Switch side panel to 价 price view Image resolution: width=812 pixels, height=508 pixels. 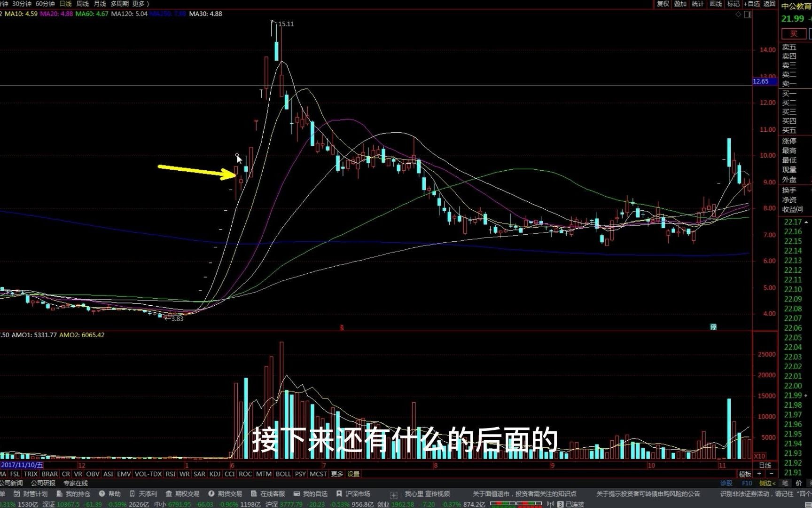pyautogui.click(x=799, y=483)
